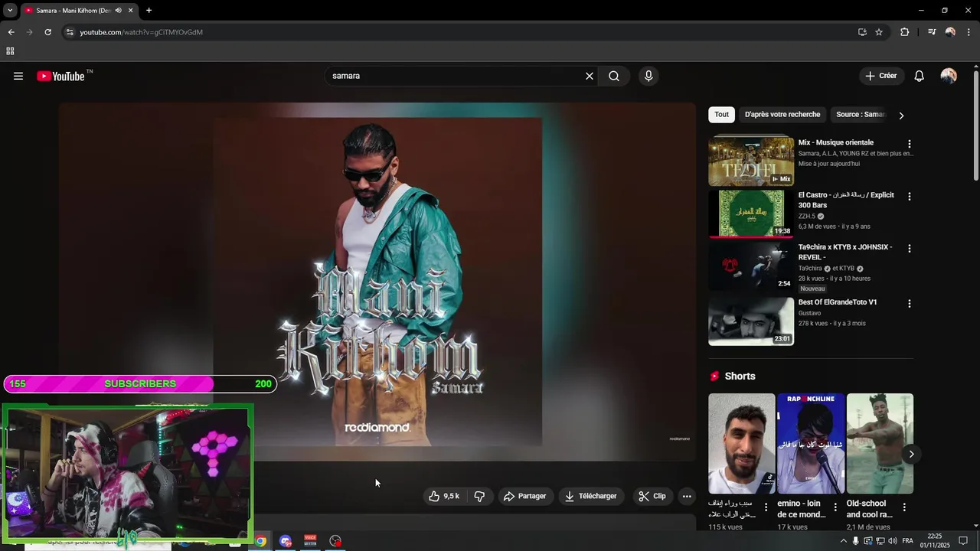Open options for Ta9chira x KTYB video
This screenshot has height=551, width=980.
[910, 249]
